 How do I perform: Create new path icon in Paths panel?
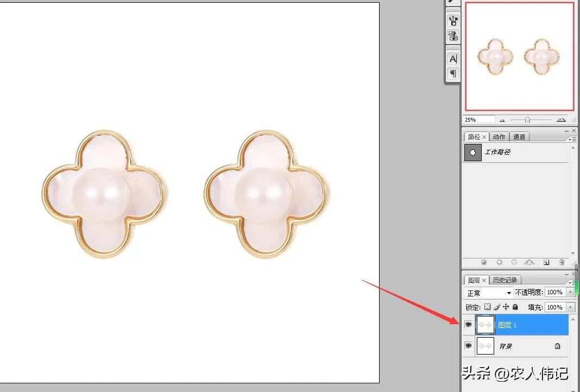click(x=546, y=262)
